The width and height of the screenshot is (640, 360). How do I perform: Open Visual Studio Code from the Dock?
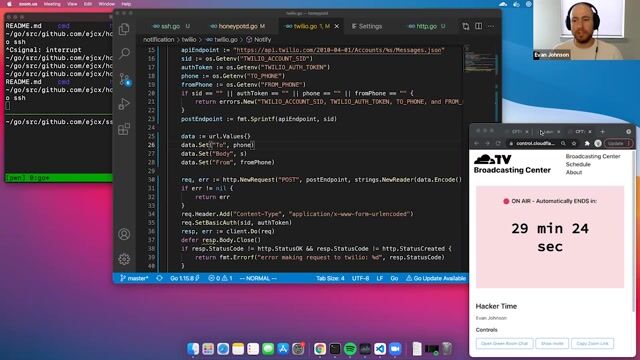[380, 349]
